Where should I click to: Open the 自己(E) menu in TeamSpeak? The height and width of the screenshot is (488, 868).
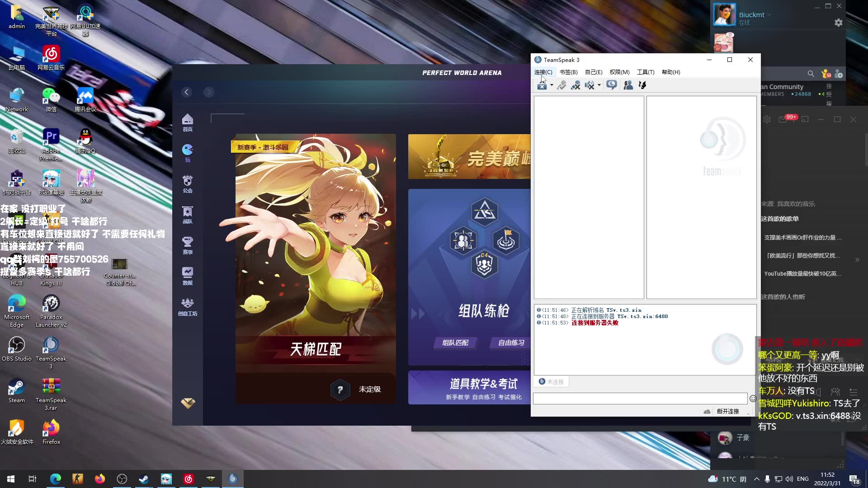coord(594,72)
